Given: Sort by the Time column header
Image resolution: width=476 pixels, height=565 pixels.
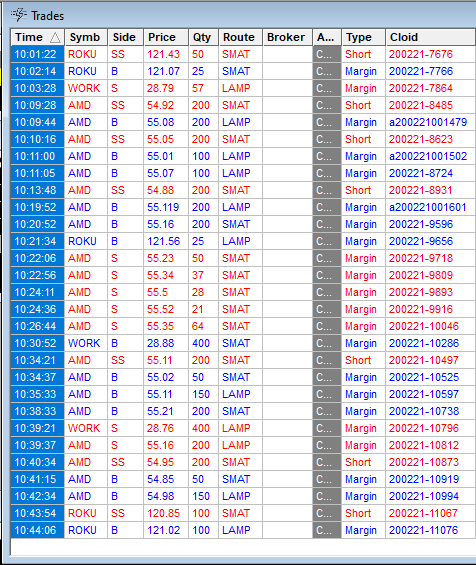Looking at the screenshot, I should click(37, 37).
